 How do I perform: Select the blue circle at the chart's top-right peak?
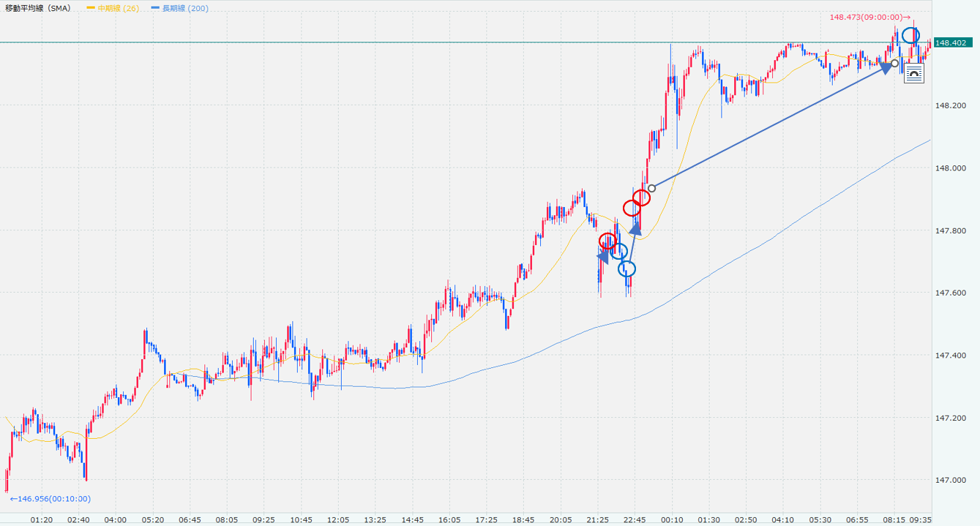(910, 35)
